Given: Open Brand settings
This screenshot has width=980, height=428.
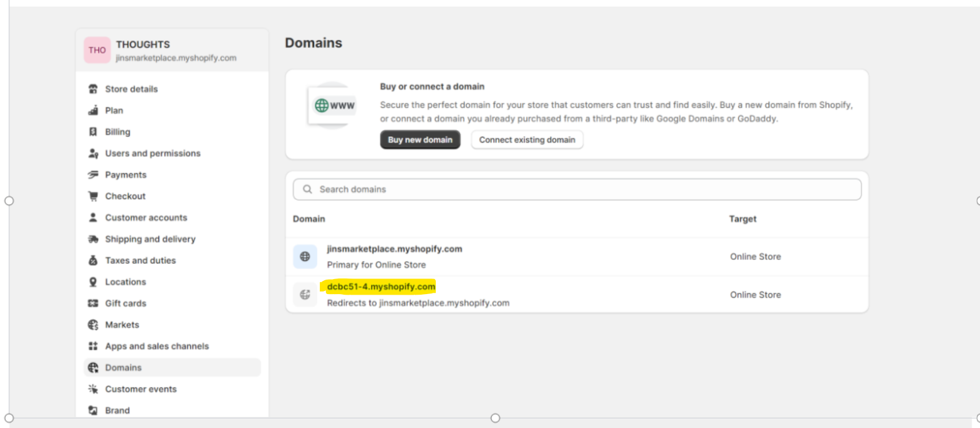Looking at the screenshot, I should (117, 411).
